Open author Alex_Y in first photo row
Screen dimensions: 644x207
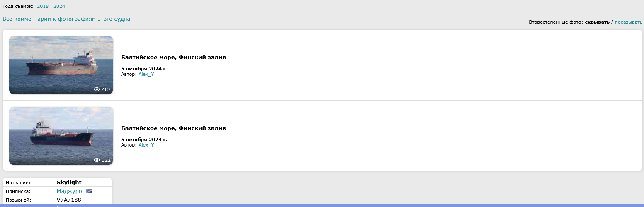pos(146,74)
